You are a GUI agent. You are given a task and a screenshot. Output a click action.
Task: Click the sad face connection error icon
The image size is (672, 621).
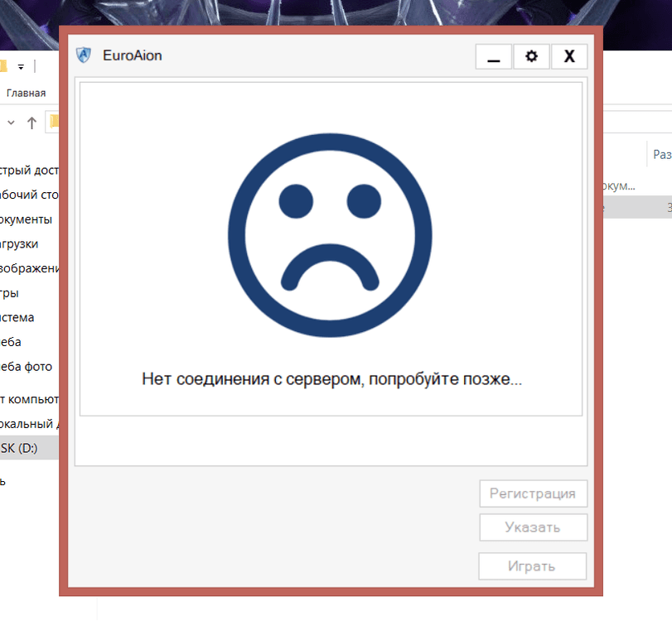(330, 235)
